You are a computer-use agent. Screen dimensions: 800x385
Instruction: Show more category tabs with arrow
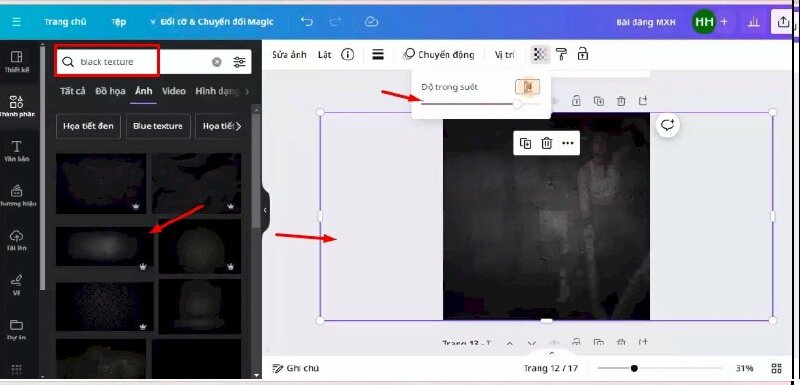(247, 92)
